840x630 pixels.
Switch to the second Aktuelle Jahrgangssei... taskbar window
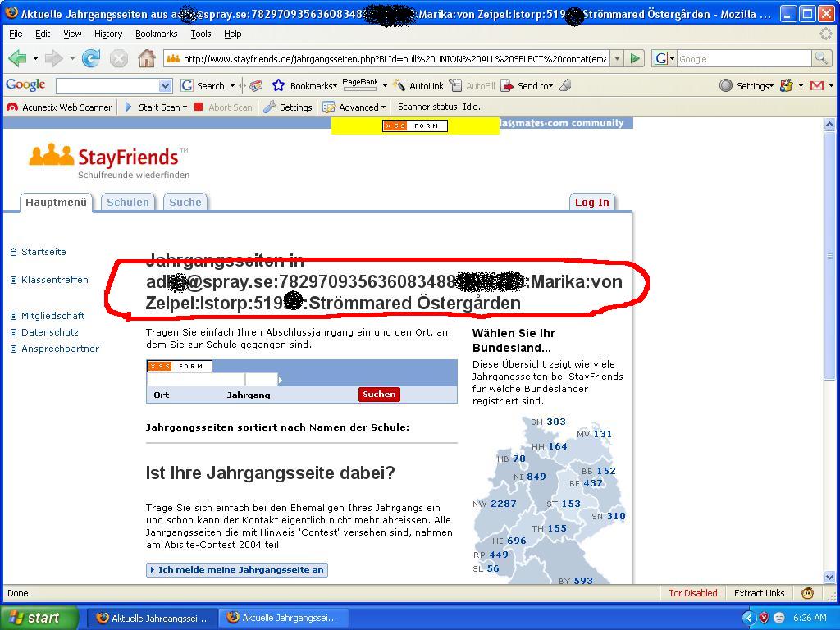point(284,618)
